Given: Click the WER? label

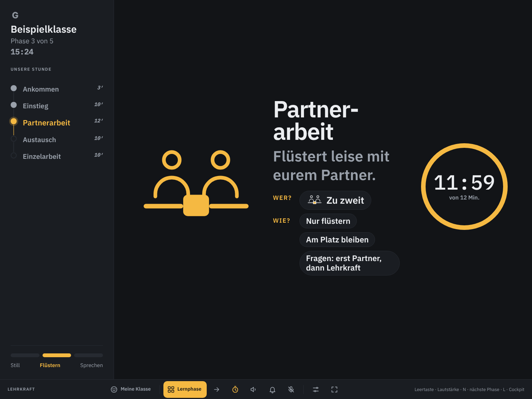Looking at the screenshot, I should click(x=282, y=198).
